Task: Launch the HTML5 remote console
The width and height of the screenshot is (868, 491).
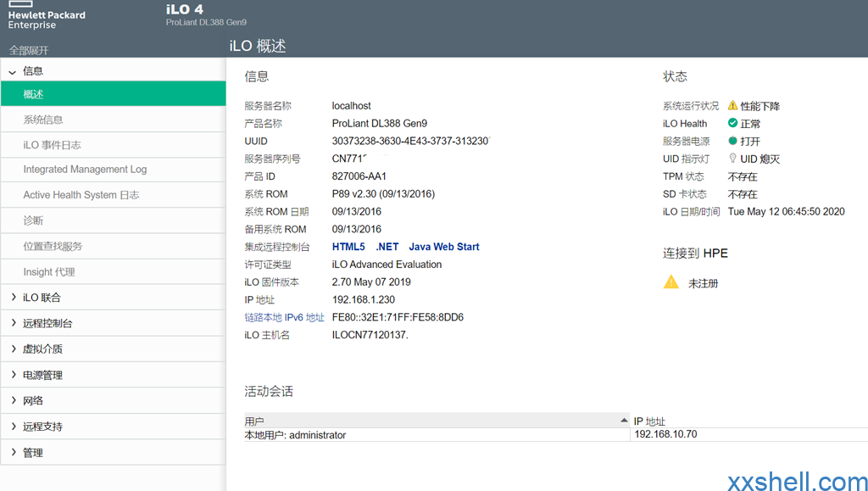Action: click(x=348, y=247)
